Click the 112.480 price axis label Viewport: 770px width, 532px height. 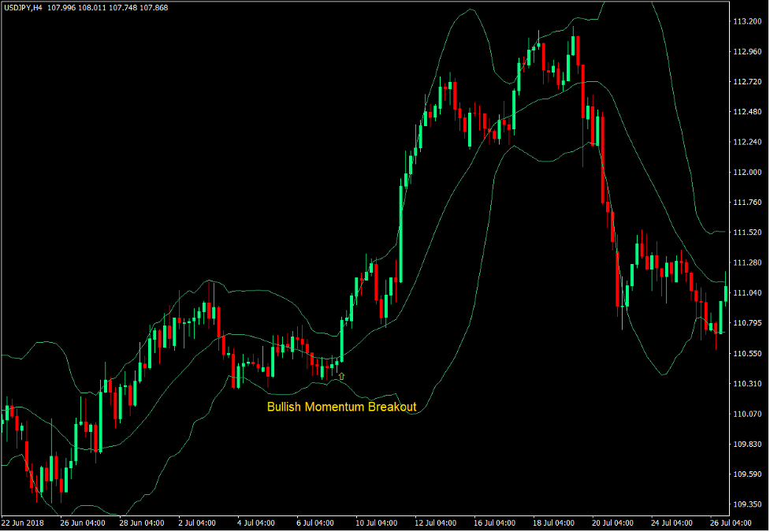pos(746,112)
